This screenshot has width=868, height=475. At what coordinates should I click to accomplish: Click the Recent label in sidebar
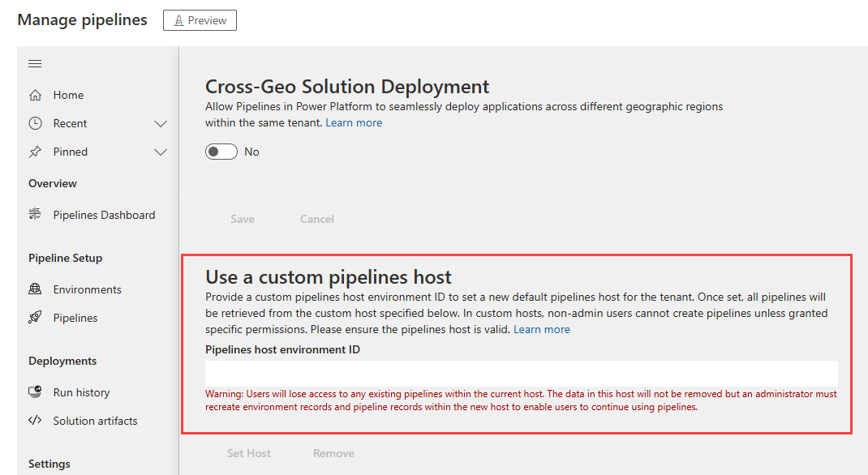70,123
